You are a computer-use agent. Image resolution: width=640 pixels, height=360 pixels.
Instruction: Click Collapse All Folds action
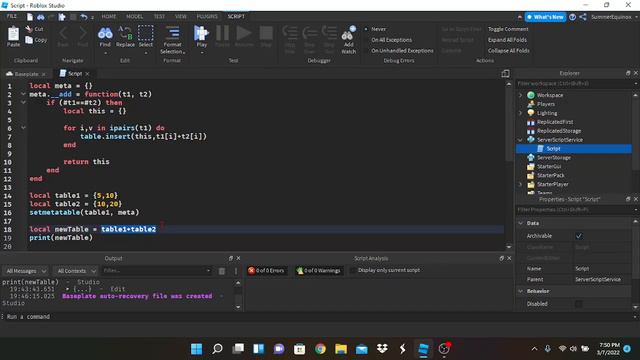[x=509, y=51]
